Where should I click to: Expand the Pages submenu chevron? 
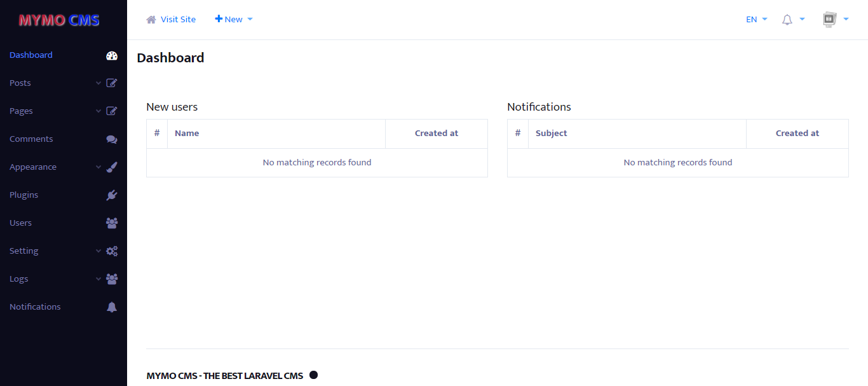click(98, 111)
